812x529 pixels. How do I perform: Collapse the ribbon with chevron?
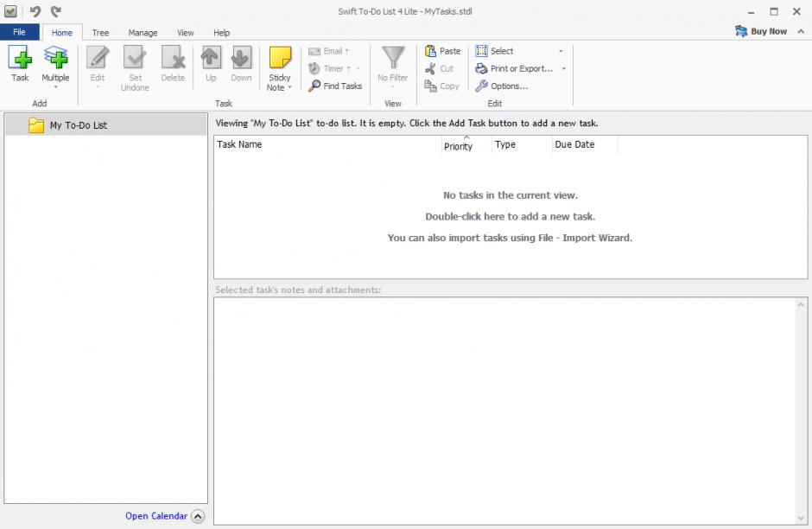click(x=801, y=32)
